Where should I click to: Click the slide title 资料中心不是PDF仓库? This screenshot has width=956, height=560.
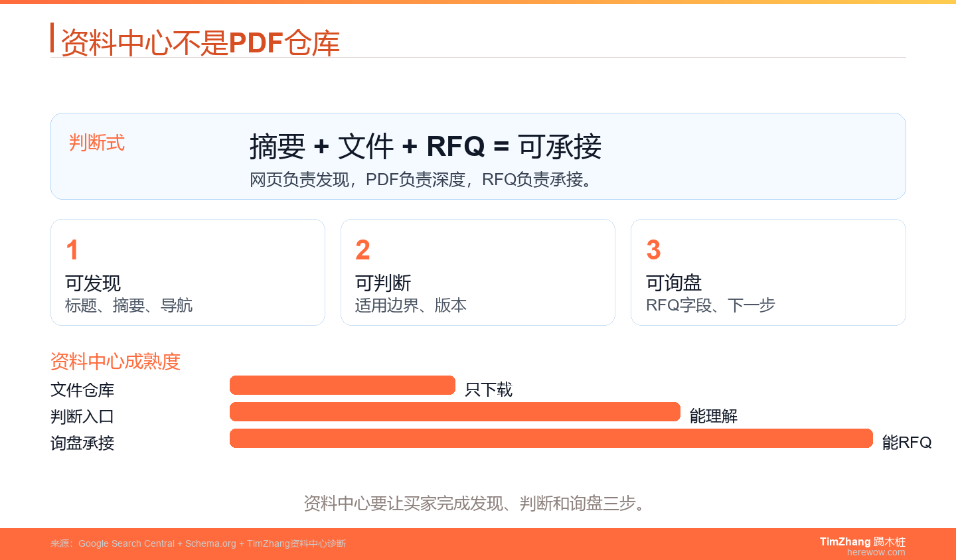[x=200, y=42]
